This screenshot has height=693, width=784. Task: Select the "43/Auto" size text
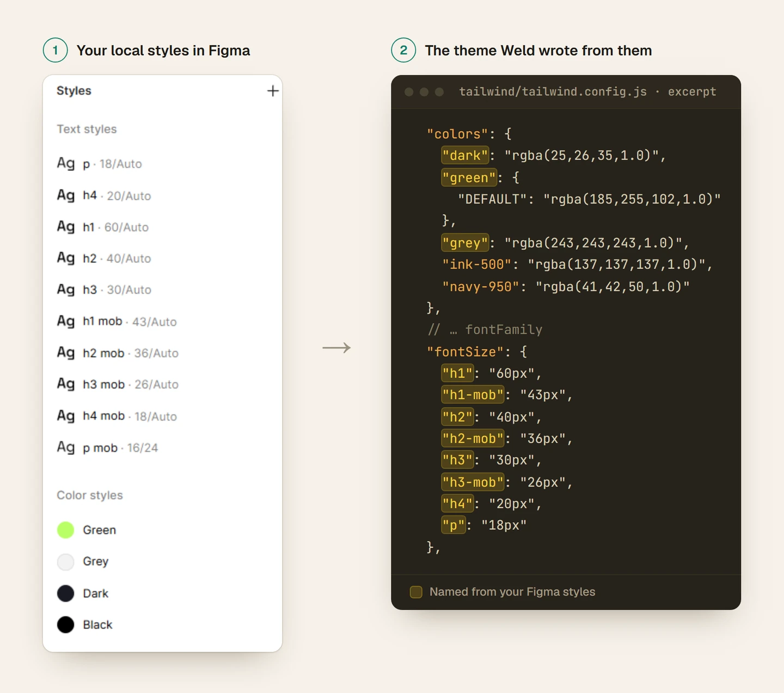[155, 322]
